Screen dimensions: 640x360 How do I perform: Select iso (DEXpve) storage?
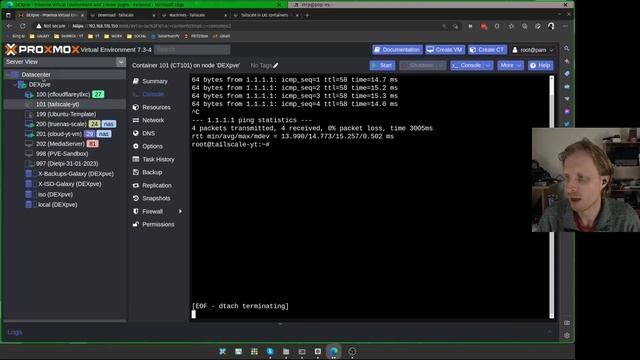55,195
